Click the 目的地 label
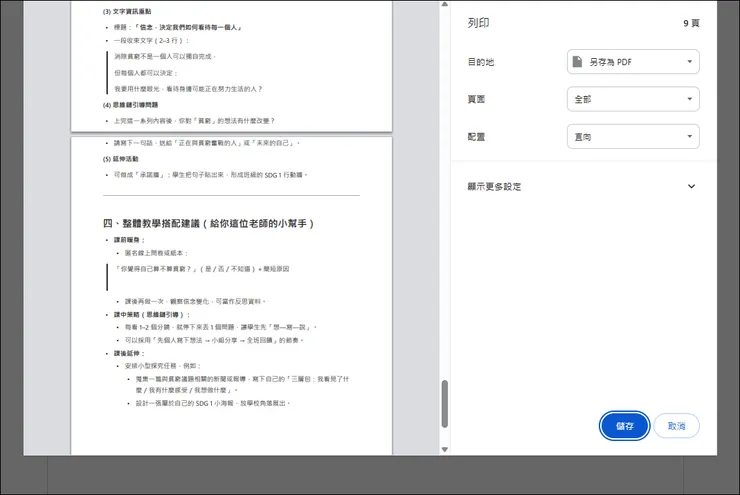 (x=480, y=62)
